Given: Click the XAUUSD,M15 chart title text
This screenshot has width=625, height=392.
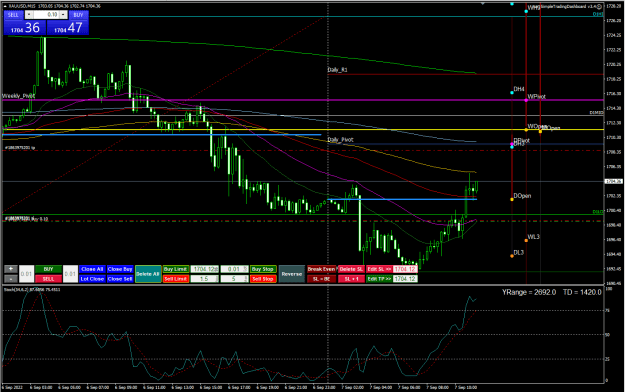Looking at the screenshot, I should click(23, 6).
